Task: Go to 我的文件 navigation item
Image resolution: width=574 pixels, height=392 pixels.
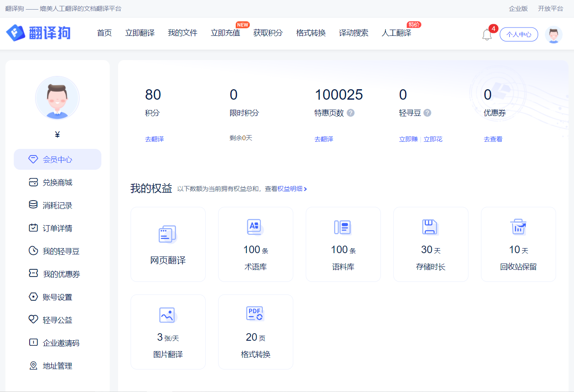Action: [x=182, y=33]
